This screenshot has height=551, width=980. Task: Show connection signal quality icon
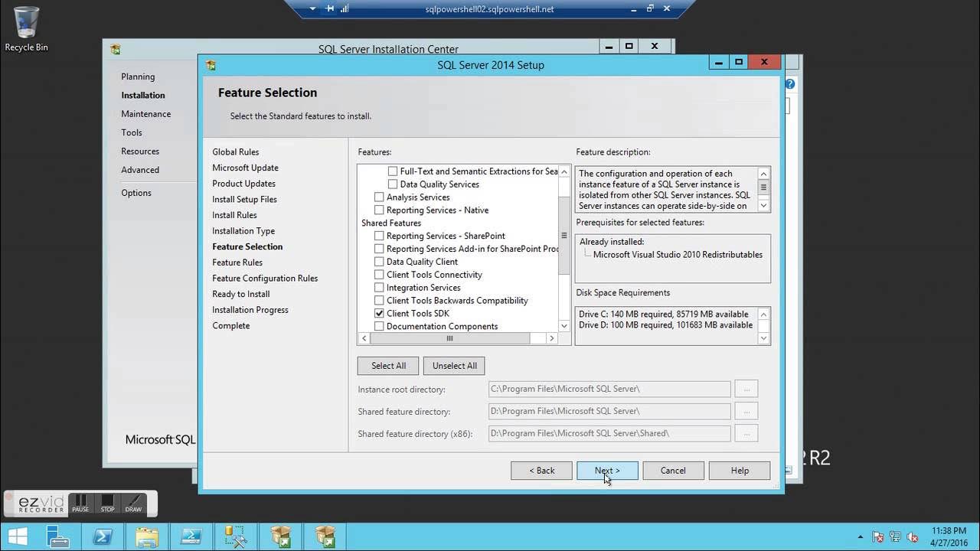[345, 9]
